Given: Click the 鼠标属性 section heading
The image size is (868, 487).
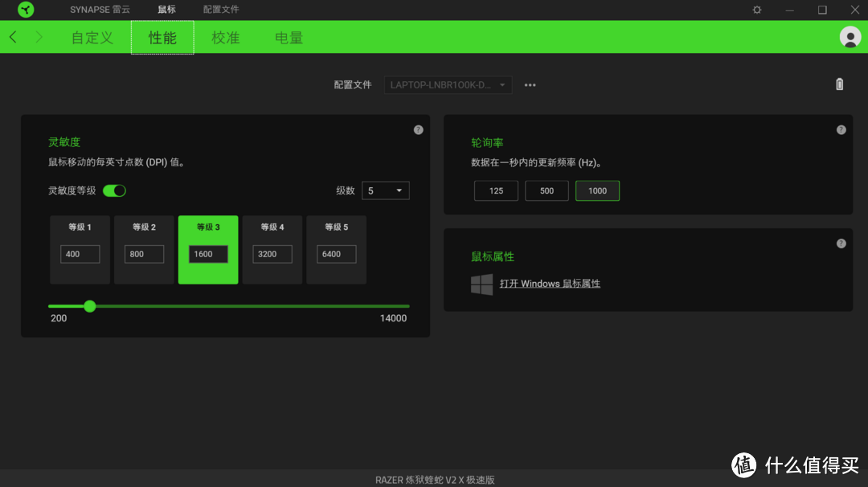Looking at the screenshot, I should (493, 257).
